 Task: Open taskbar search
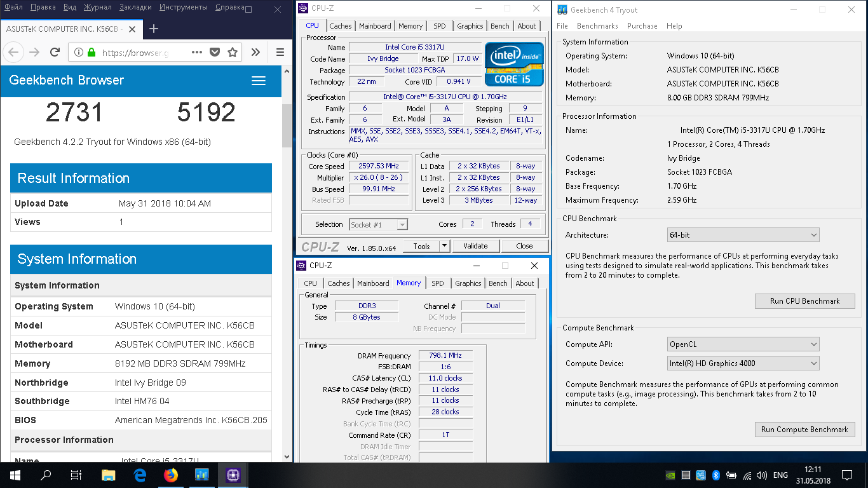click(46, 475)
